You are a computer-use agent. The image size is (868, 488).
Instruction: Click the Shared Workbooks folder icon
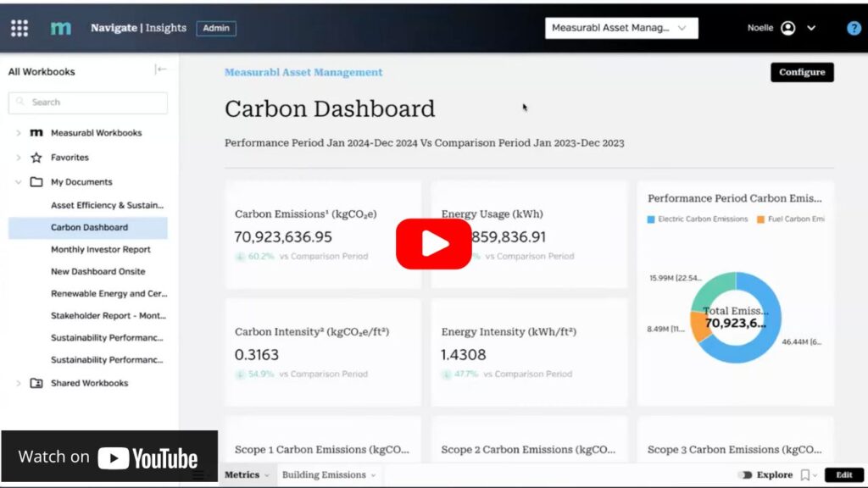pos(36,383)
